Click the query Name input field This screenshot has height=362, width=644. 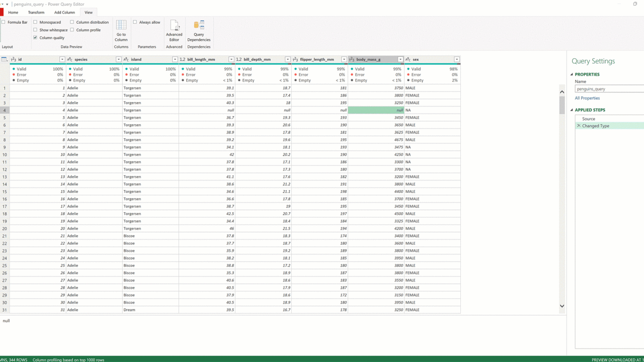click(x=609, y=89)
